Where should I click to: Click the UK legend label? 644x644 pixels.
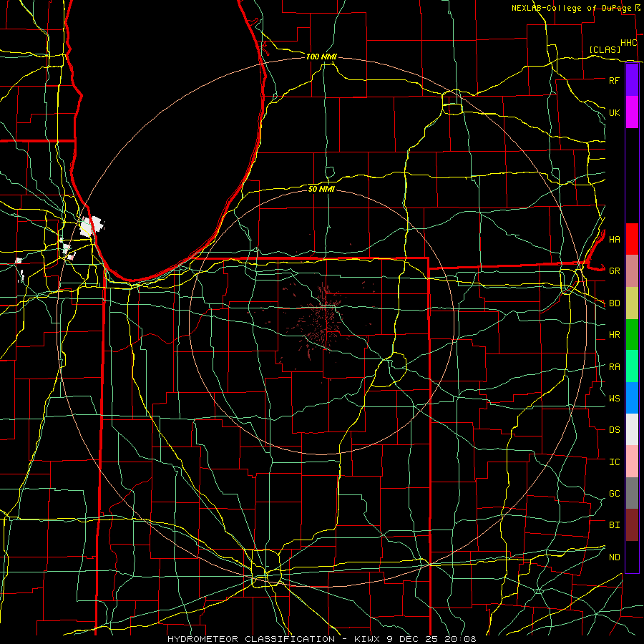(614, 112)
